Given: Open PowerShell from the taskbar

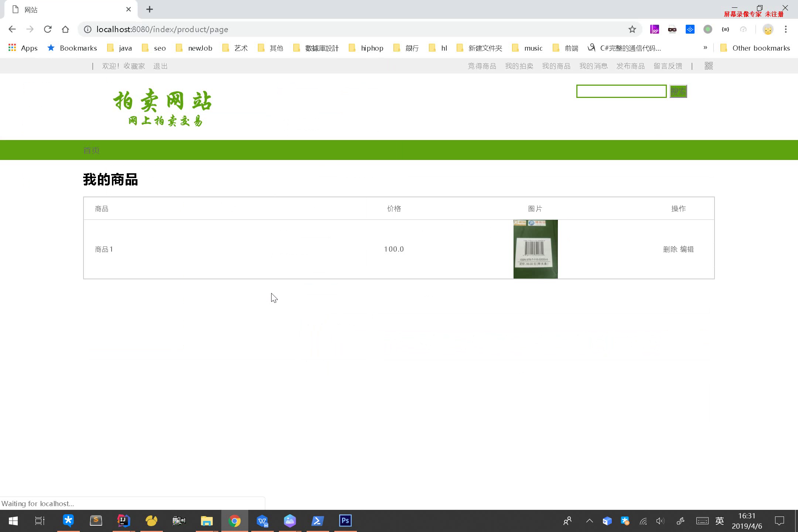Looking at the screenshot, I should [317, 521].
